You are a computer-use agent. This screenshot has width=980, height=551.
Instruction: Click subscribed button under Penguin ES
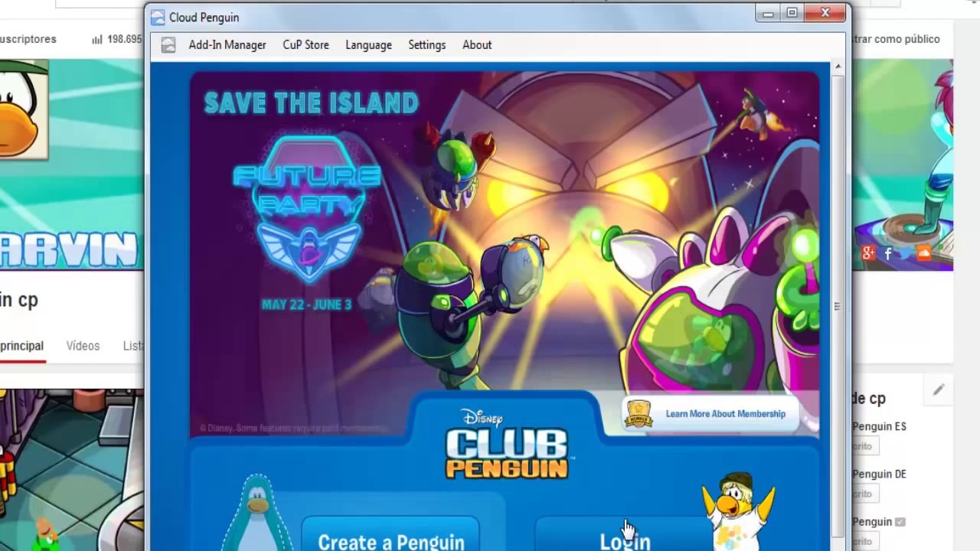(865, 446)
